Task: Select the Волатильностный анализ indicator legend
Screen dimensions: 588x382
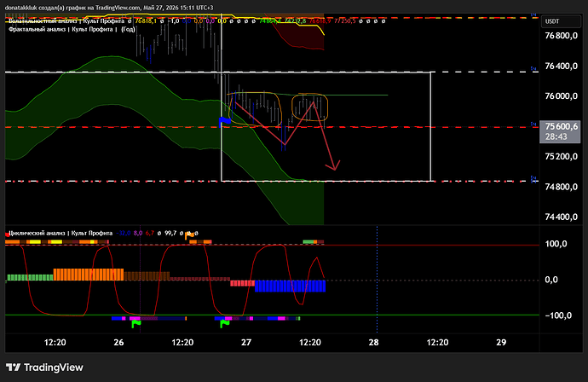Action: 66,21
